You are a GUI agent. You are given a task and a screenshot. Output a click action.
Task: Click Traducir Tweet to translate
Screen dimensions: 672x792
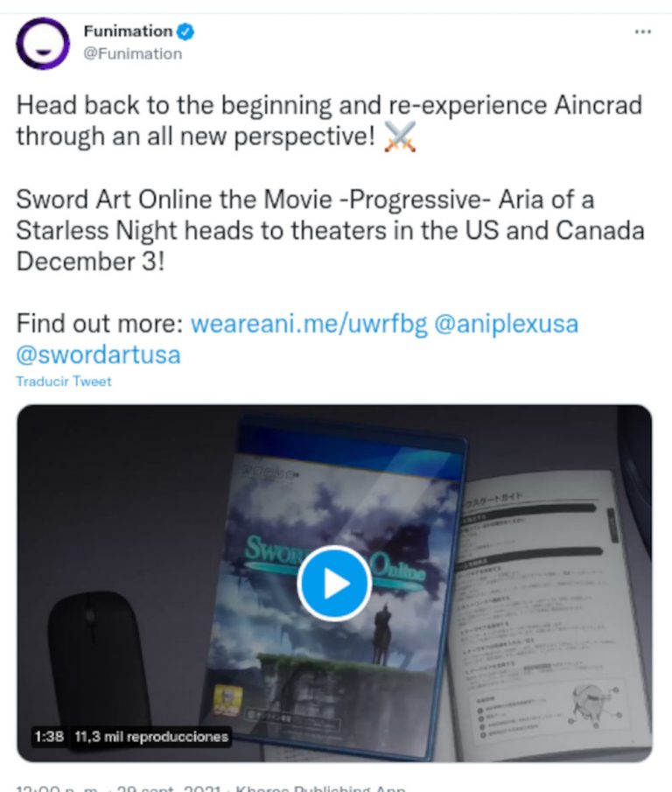point(64,382)
